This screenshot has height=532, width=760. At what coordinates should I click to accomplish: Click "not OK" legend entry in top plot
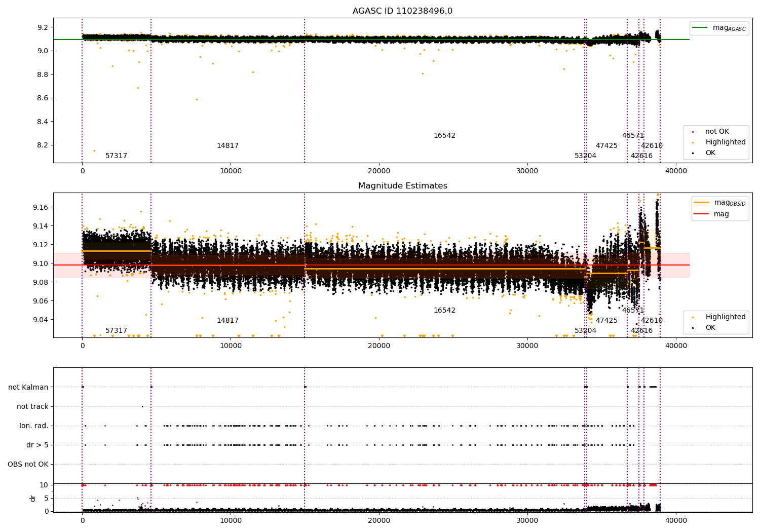point(717,132)
